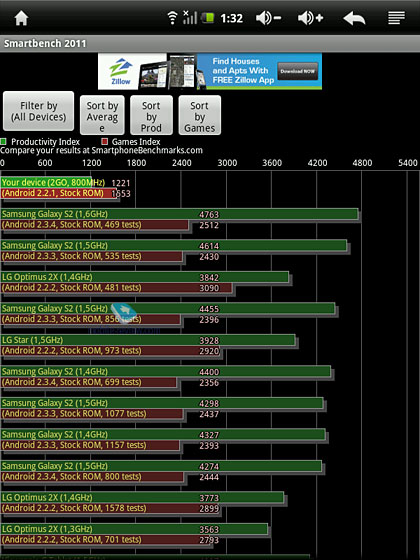420x560 pixels.
Task: Select the 973 tests games bar
Action: [110, 351]
